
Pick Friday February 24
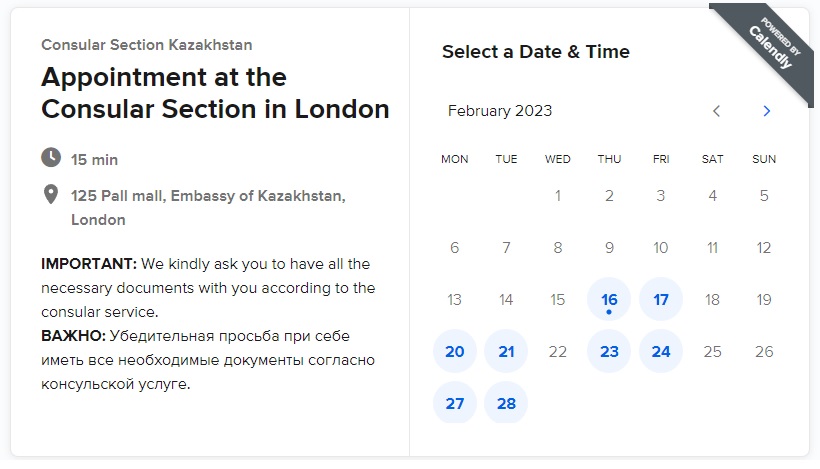(661, 351)
